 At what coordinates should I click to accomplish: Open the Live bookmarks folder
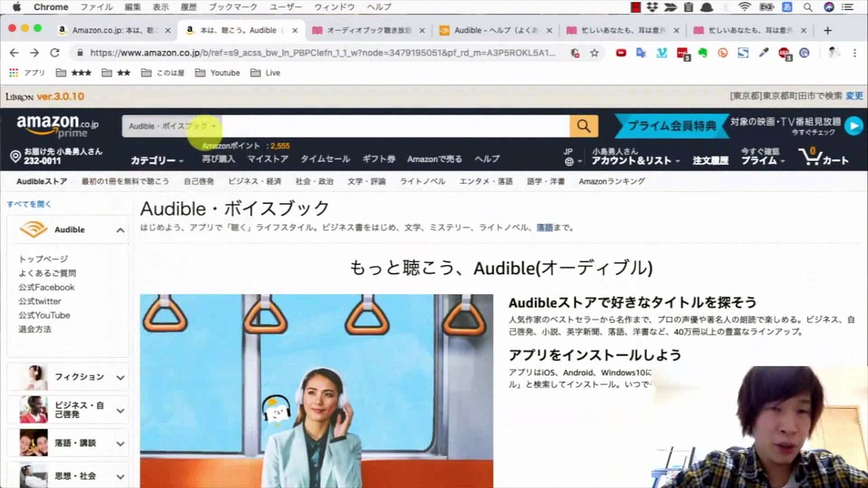click(x=265, y=73)
